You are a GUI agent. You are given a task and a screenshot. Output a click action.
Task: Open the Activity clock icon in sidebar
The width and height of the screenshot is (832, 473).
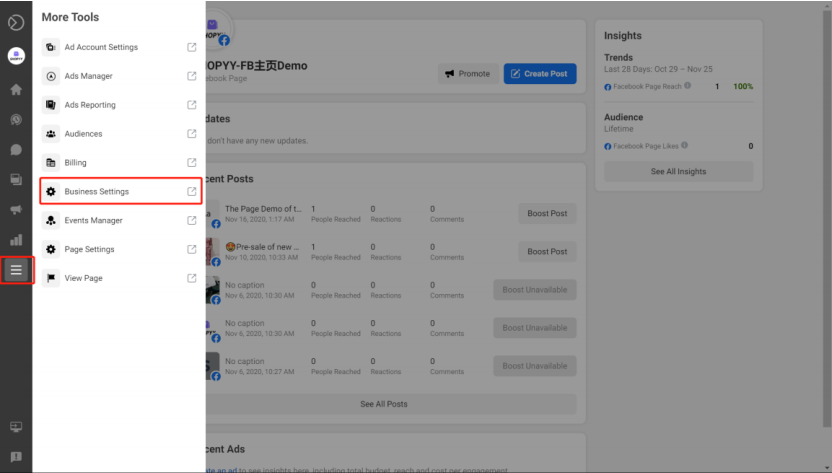[x=16, y=119]
